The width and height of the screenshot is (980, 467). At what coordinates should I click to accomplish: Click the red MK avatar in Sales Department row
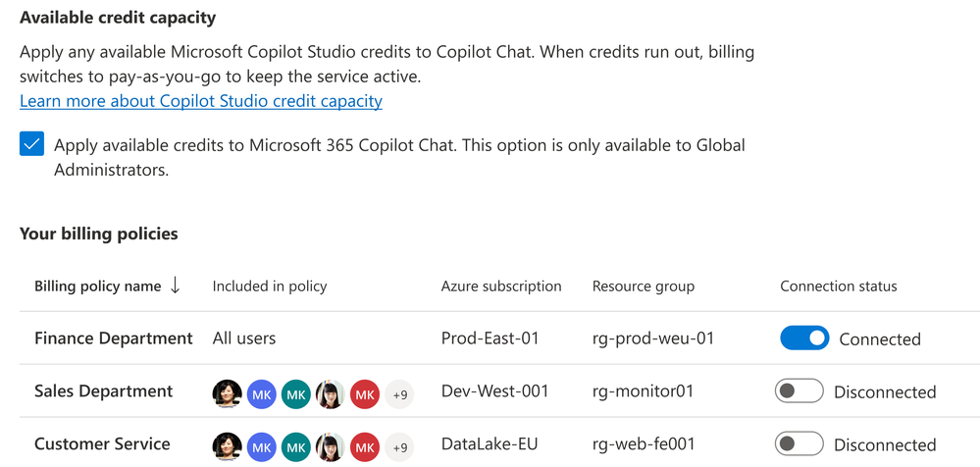coord(365,393)
